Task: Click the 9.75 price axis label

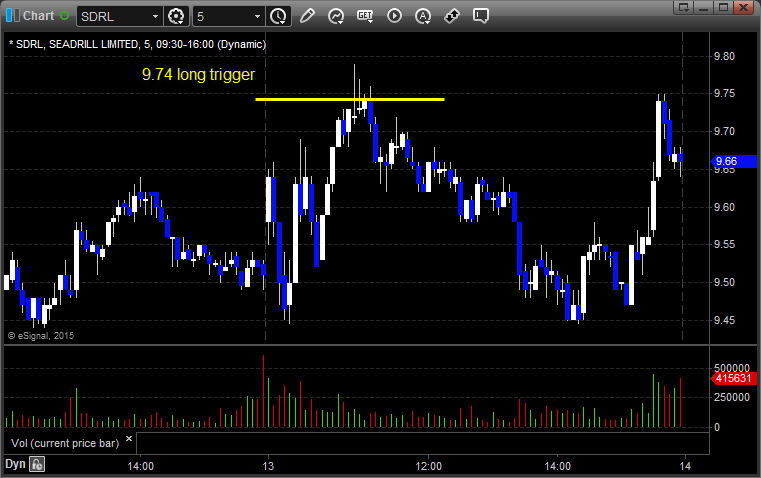Action: click(724, 94)
